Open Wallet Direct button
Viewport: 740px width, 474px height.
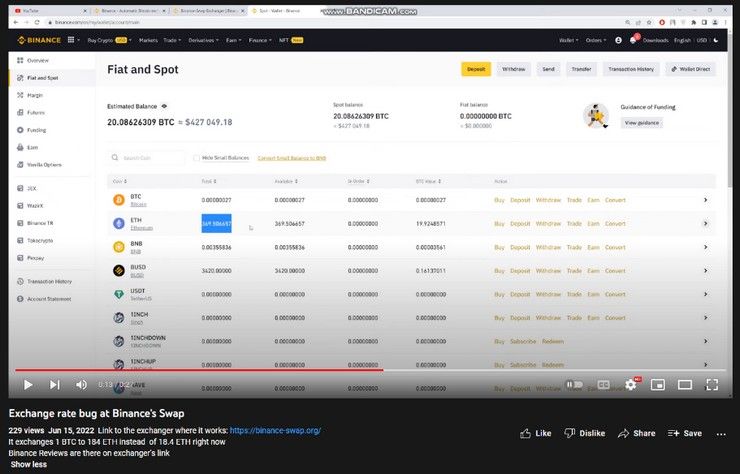click(x=690, y=69)
